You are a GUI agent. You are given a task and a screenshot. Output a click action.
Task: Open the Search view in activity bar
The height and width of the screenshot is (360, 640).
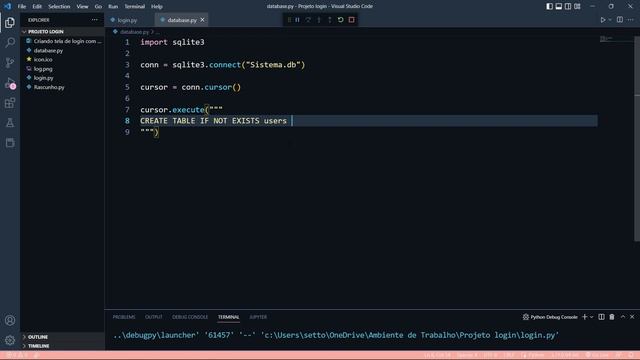pos(10,42)
